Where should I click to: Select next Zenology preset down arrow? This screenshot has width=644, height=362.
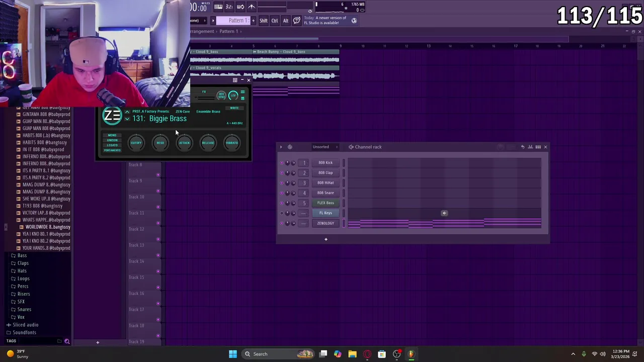pos(127,119)
